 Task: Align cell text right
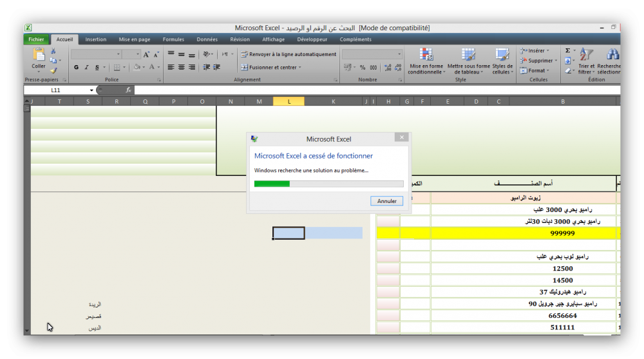pyautogui.click(x=192, y=67)
